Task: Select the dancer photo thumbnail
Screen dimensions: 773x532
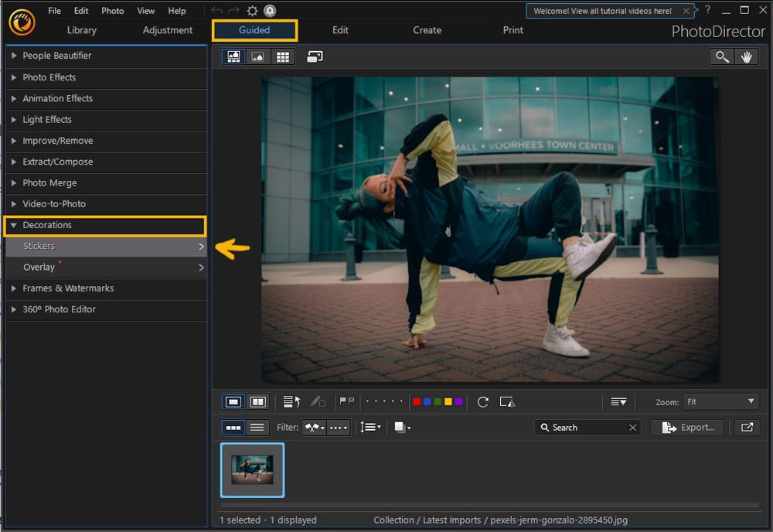Action: tap(252, 469)
